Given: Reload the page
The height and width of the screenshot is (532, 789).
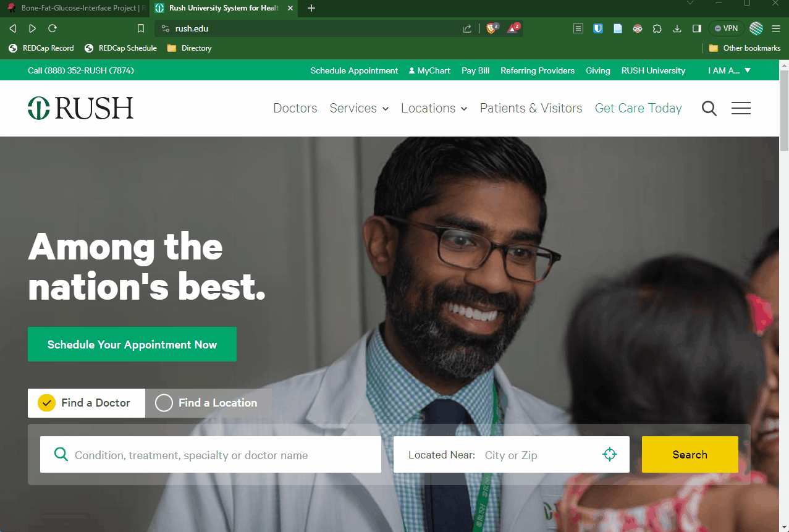Looking at the screenshot, I should tap(53, 28).
